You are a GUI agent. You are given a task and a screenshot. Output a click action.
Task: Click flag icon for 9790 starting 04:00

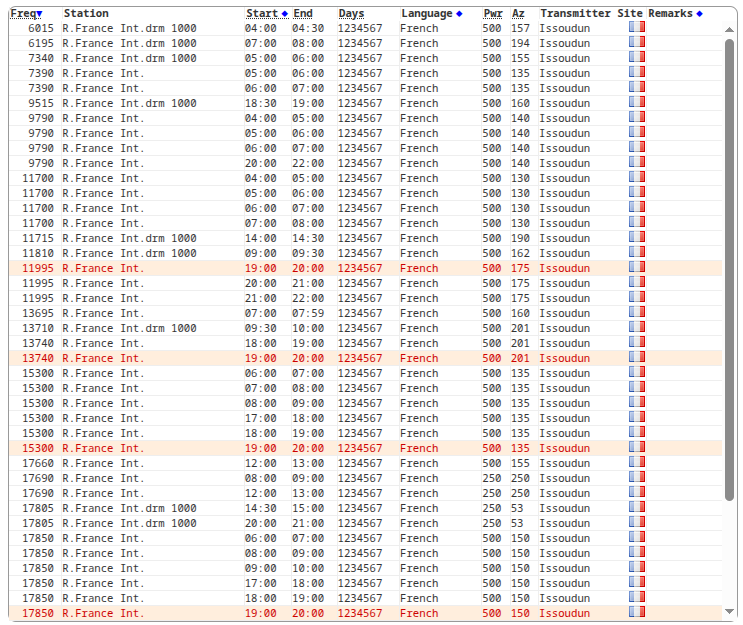coord(637,117)
